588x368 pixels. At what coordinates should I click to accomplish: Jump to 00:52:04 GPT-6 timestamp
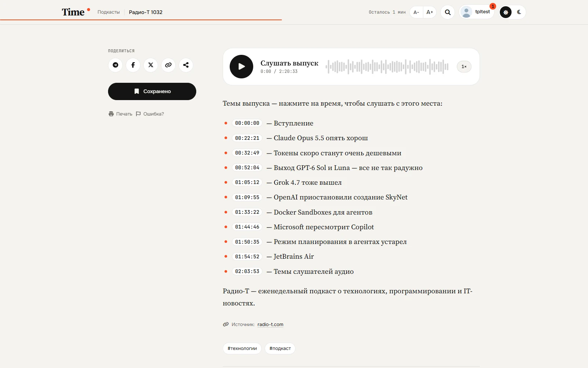247,168
